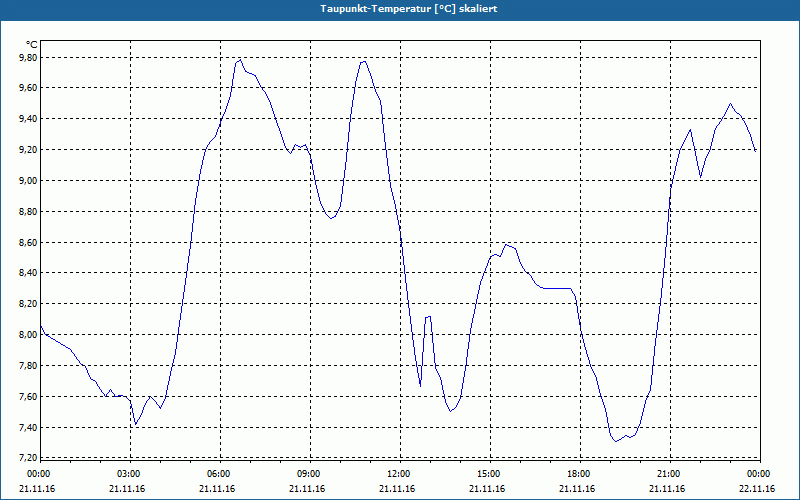Click the chart title "Taupunkt-Temperatur [°C] skaliert"
The image size is (800, 500).
pyautogui.click(x=408, y=9)
